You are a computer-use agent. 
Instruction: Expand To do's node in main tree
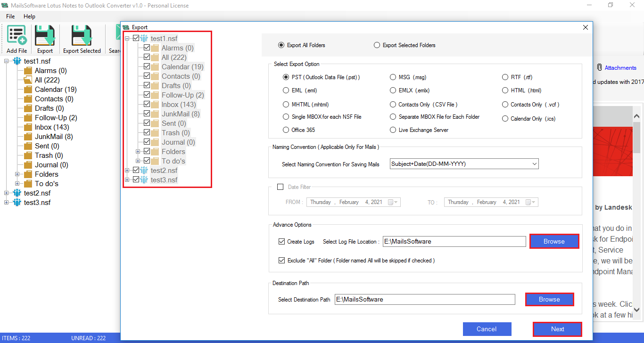[17, 184]
